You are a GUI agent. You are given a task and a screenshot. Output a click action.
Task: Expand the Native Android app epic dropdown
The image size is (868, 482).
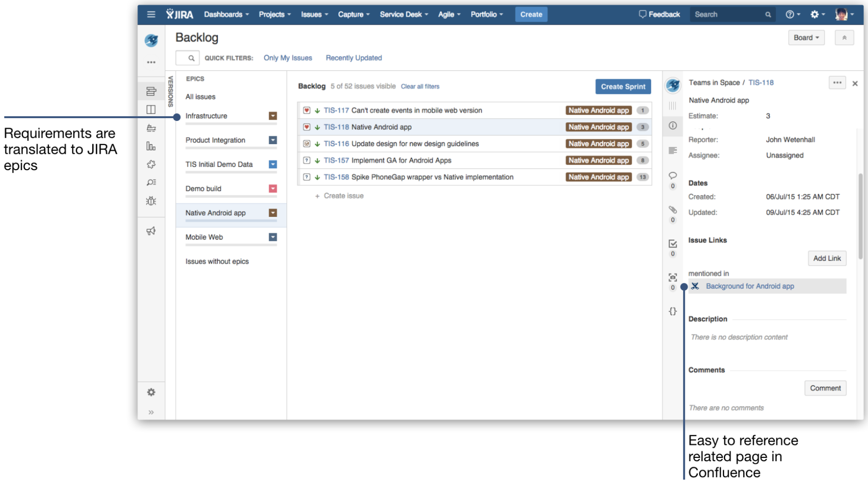click(273, 213)
